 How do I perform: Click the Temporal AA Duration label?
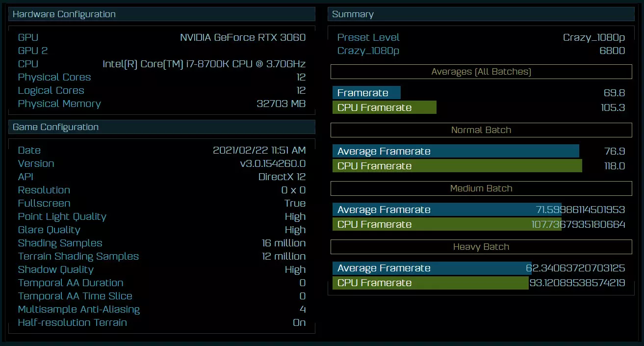tap(71, 283)
